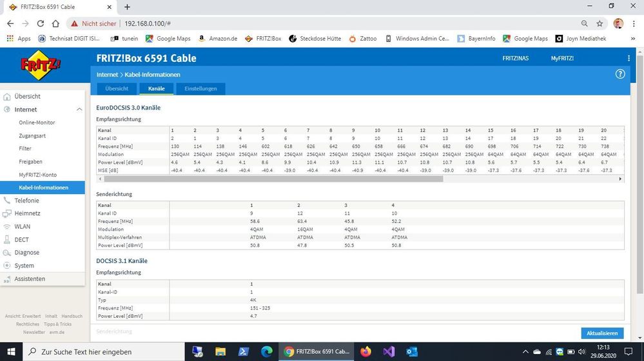Open Microsoft Edge from taskbar
Screen dimensions: 644x361
coord(267,352)
